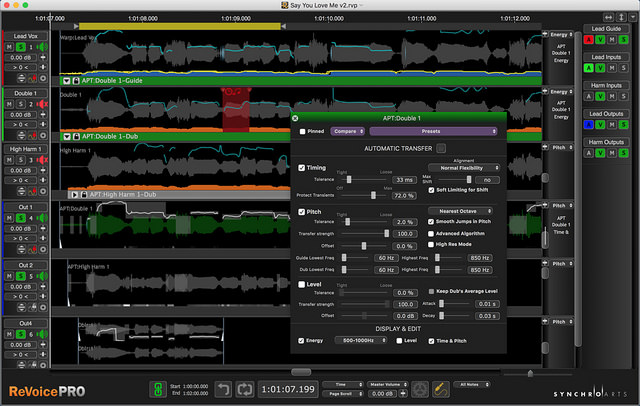Toggle loop playback button
Screen dimensions: 640x406
(244, 389)
